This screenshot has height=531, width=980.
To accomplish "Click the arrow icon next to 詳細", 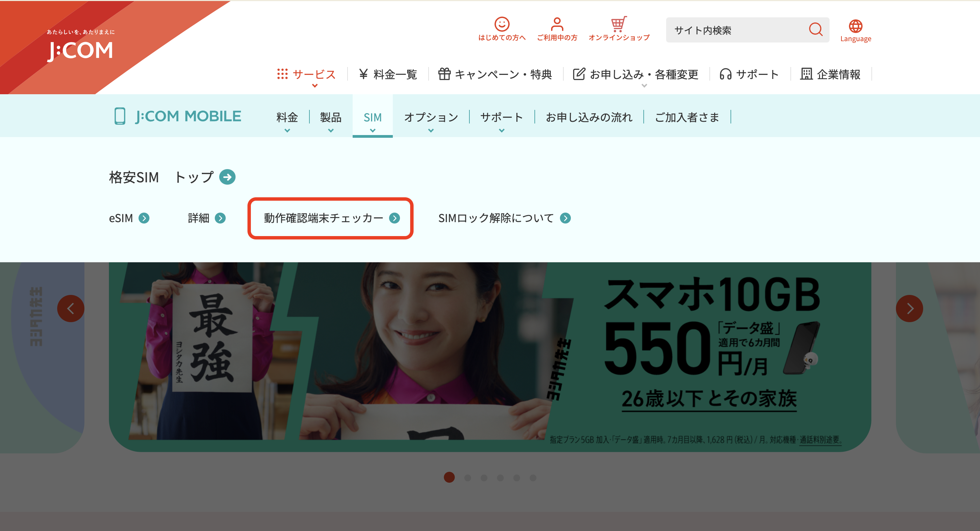I will click(220, 218).
